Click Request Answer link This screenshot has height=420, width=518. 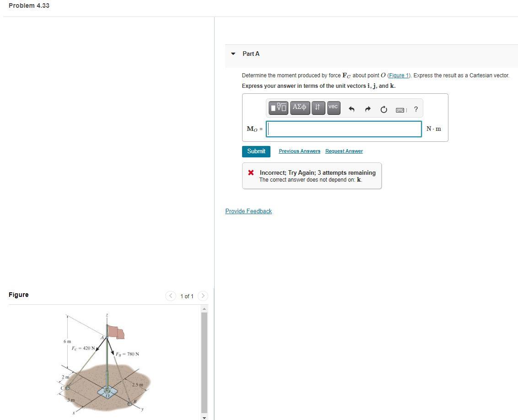(344, 151)
